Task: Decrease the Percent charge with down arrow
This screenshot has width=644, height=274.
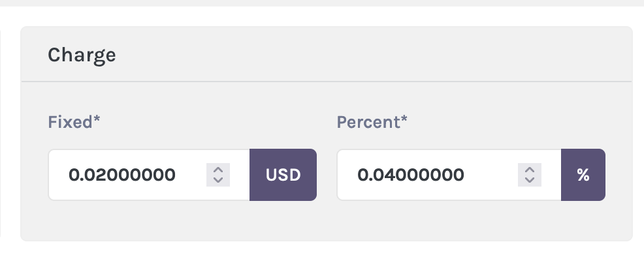Action: [x=530, y=179]
